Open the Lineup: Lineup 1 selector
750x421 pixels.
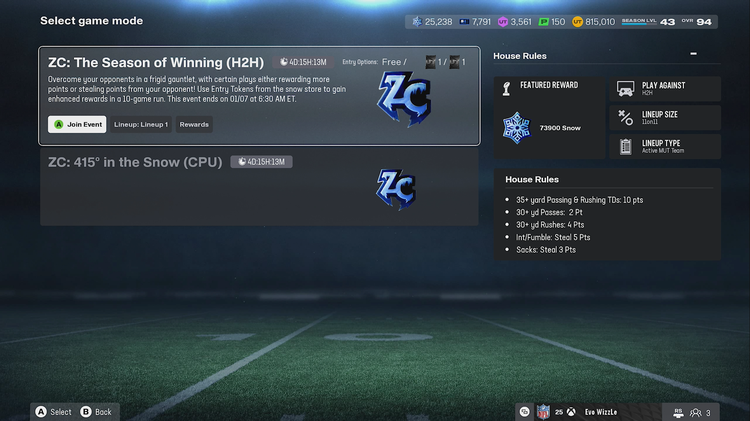click(141, 124)
